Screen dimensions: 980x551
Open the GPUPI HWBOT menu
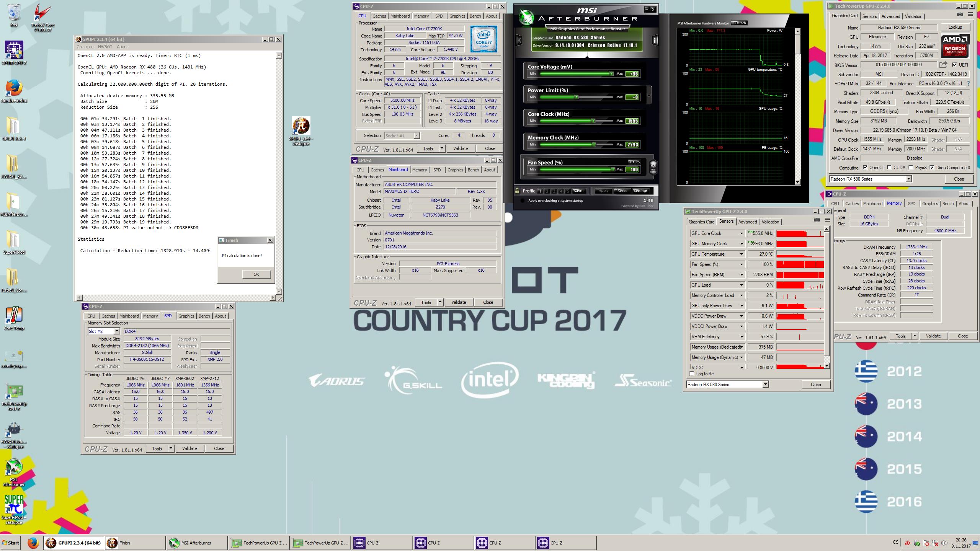click(x=105, y=47)
